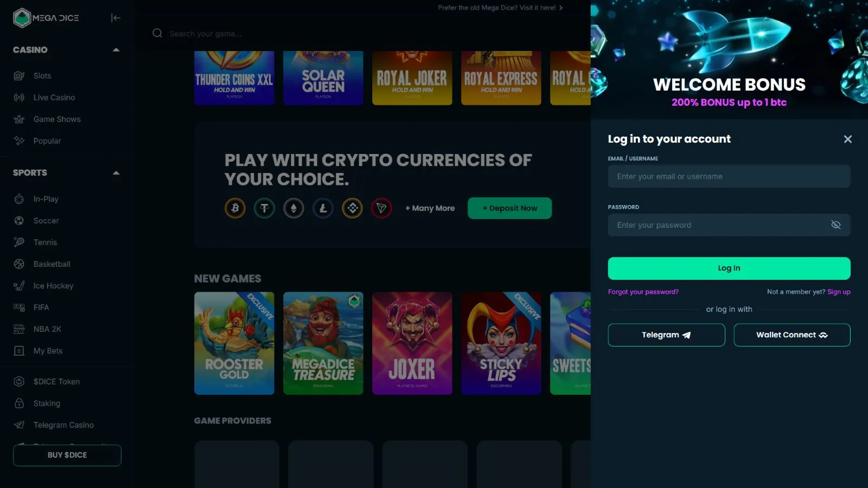Click the email or username field

click(x=729, y=176)
